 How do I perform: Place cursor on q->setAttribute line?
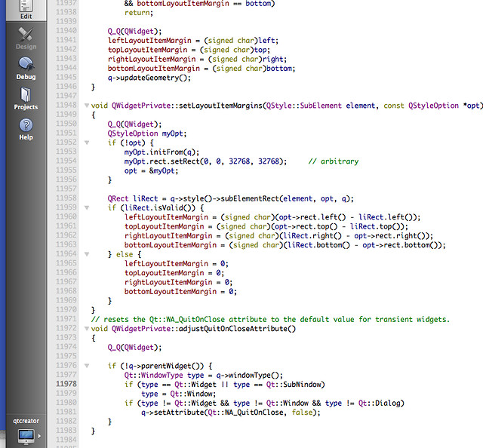point(219,411)
